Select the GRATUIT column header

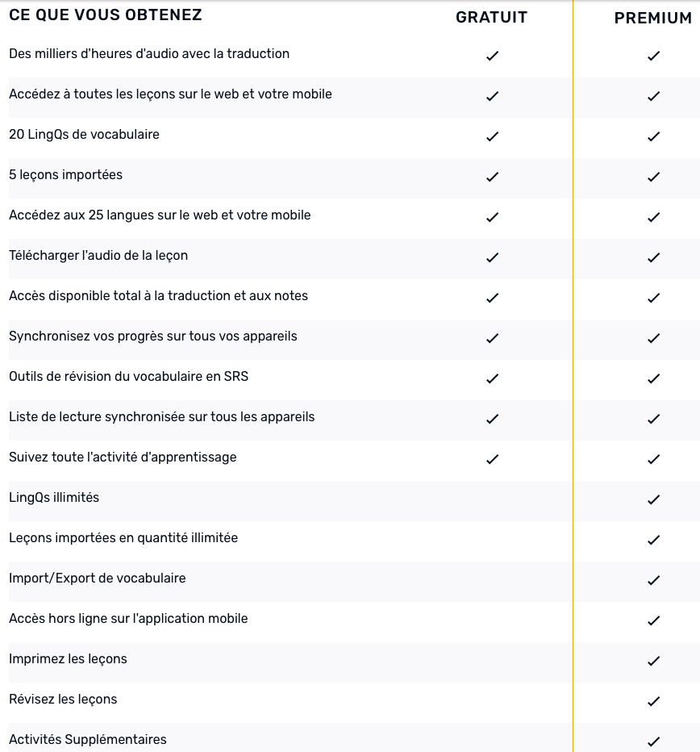(491, 17)
